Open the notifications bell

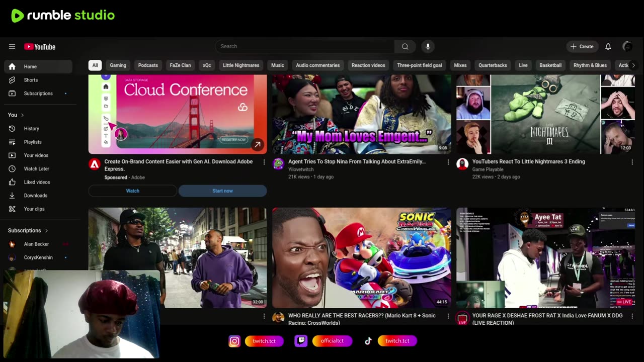tap(608, 46)
